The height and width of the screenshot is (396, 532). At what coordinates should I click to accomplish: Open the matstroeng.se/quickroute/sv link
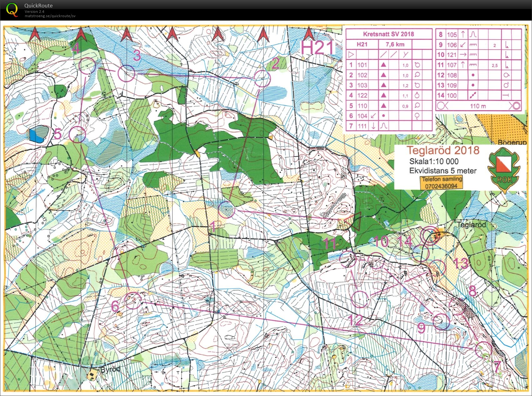click(50, 16)
